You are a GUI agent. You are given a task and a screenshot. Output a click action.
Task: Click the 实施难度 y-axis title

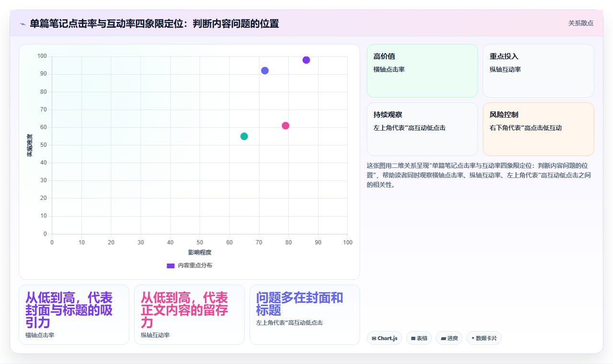coord(29,145)
